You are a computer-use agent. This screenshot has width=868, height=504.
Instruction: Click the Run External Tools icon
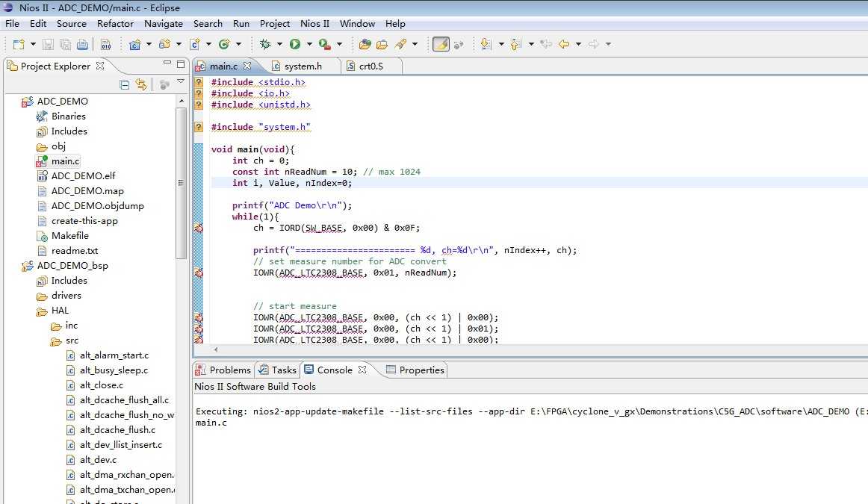tap(325, 44)
